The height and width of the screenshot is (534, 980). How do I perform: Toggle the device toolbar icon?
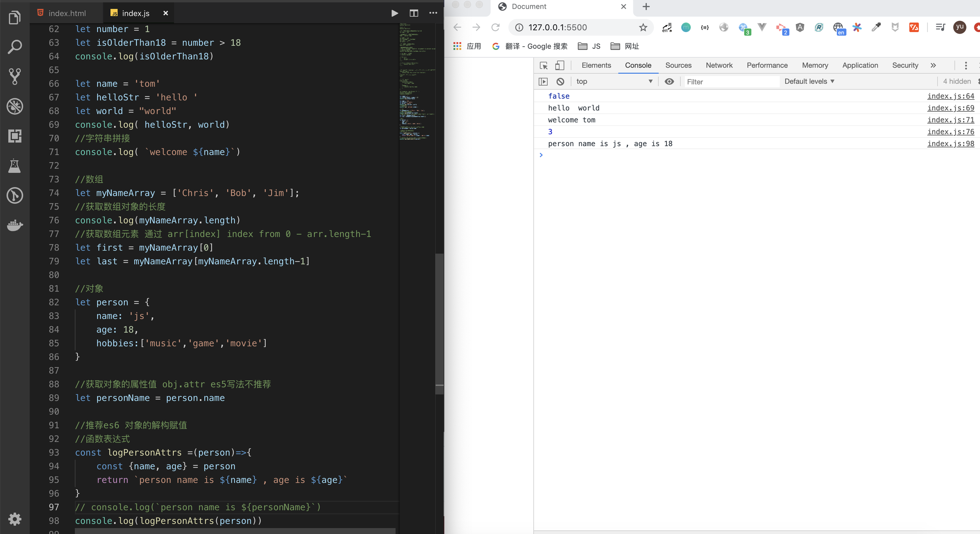559,65
